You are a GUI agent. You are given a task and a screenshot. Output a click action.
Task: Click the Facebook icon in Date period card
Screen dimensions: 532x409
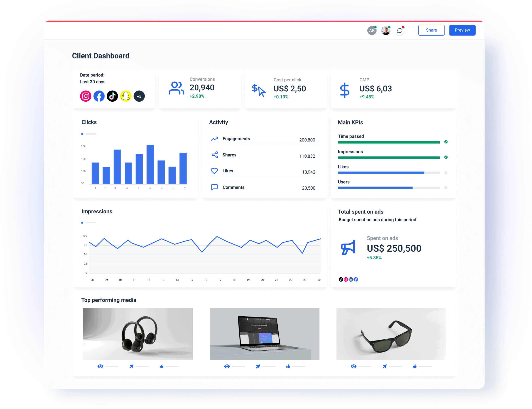(x=99, y=96)
